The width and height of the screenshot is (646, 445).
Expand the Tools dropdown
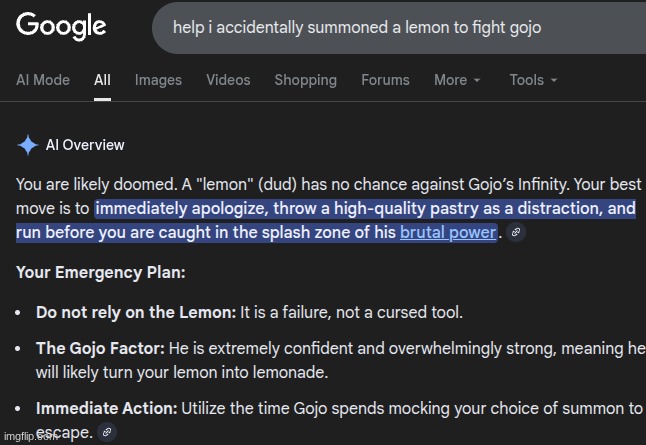[x=533, y=80]
